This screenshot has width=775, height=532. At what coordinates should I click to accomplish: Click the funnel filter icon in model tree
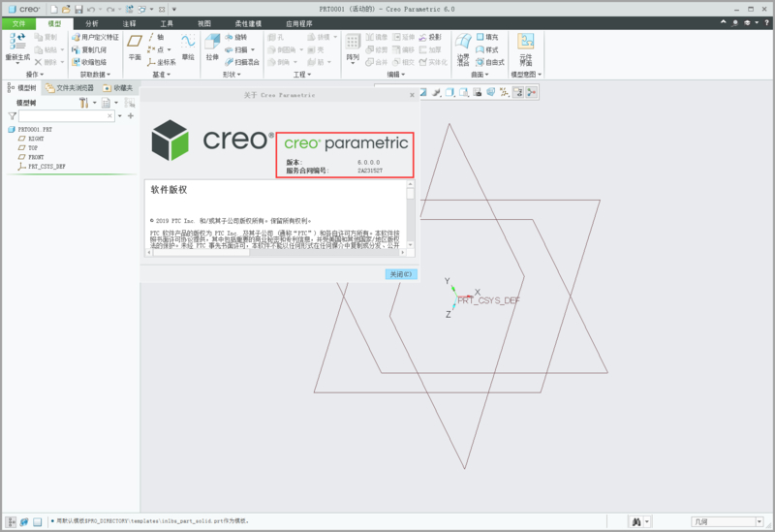[13, 115]
